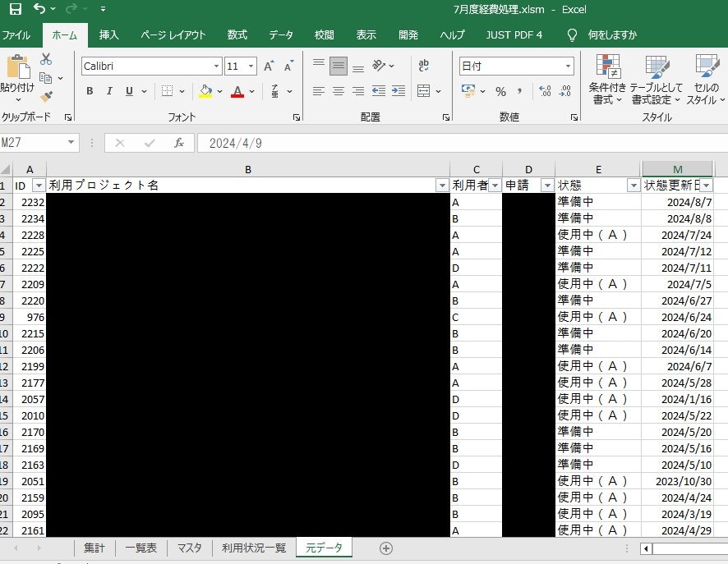Click the phonetic guide icon
728x564 pixels.
point(275,91)
